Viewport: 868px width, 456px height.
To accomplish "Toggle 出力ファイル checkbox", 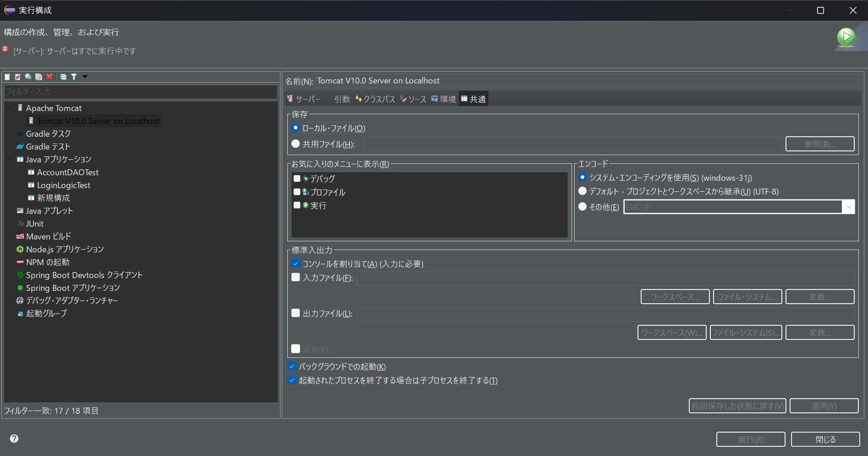I will (296, 313).
